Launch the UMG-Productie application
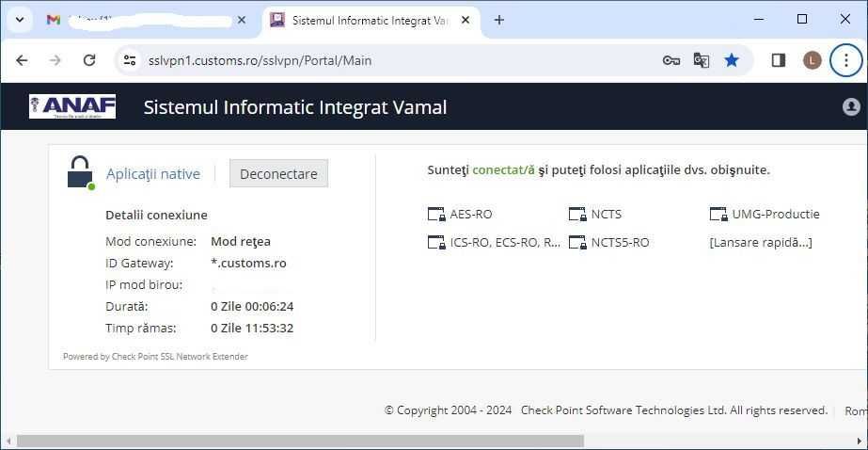 [x=776, y=215]
